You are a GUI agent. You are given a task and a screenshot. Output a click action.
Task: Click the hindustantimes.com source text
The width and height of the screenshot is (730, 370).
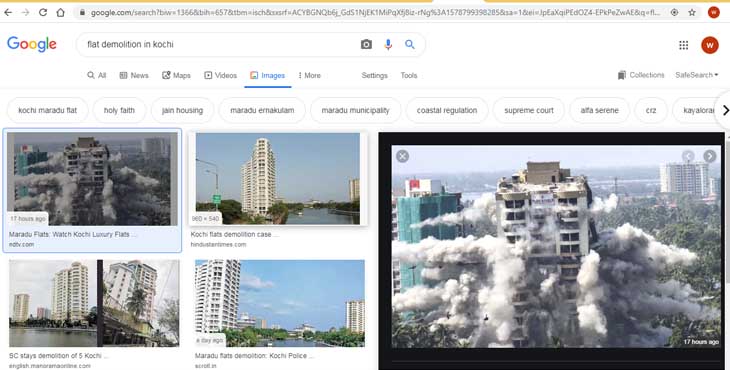218,244
